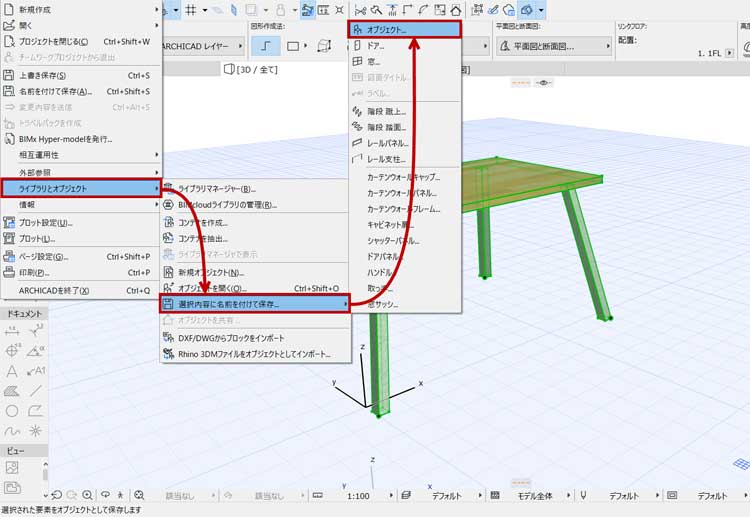This screenshot has width=750, height=517.
Task: Select 上書き保存(S) menu item
Action: 82,76
